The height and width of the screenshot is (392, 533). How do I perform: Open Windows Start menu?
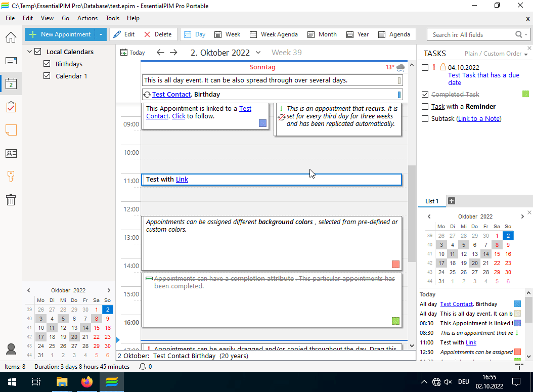click(12, 382)
